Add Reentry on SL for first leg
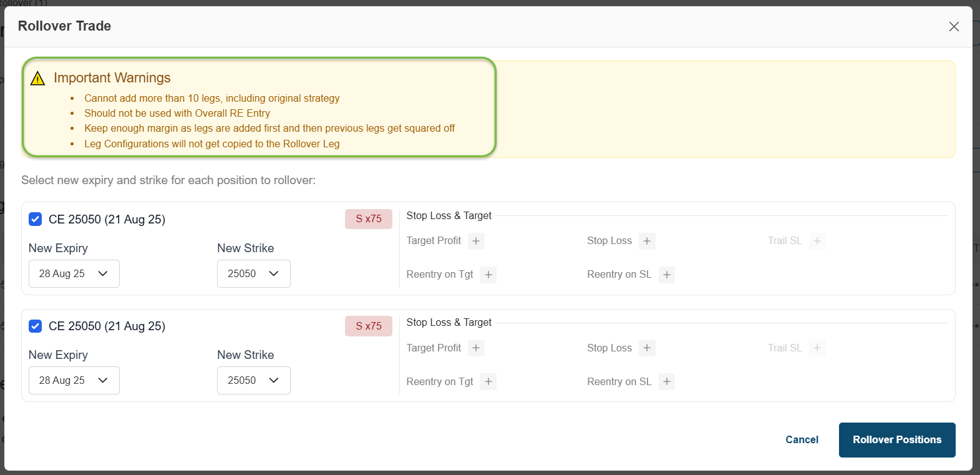The image size is (980, 475). pos(667,275)
